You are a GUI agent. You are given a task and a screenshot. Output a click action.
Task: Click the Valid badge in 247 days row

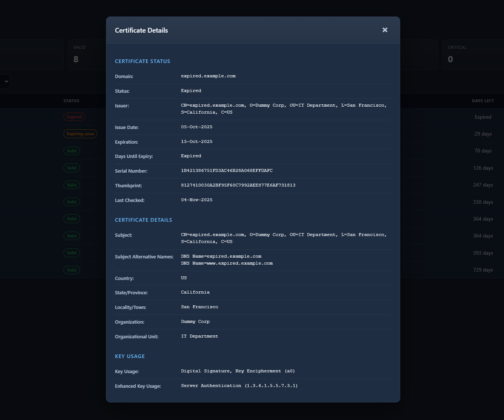[x=72, y=185]
